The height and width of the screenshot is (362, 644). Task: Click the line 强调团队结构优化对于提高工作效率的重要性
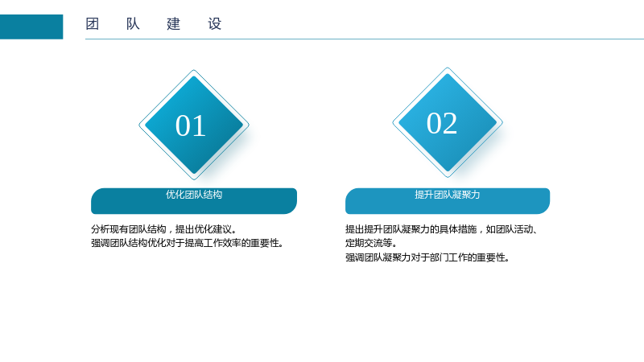coord(188,243)
